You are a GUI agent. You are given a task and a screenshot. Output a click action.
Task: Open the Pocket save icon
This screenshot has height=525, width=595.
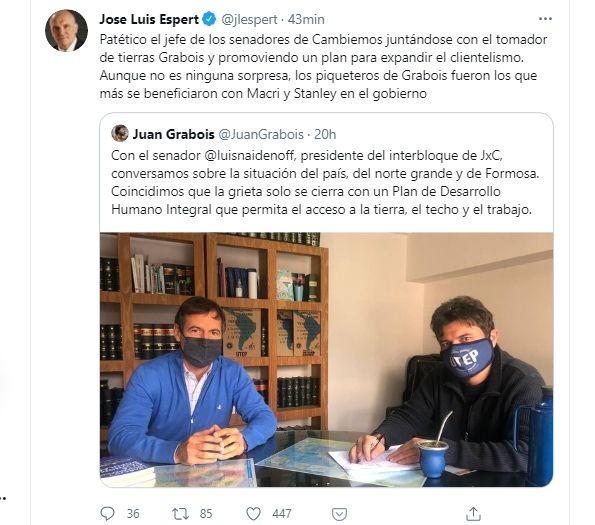(339, 514)
